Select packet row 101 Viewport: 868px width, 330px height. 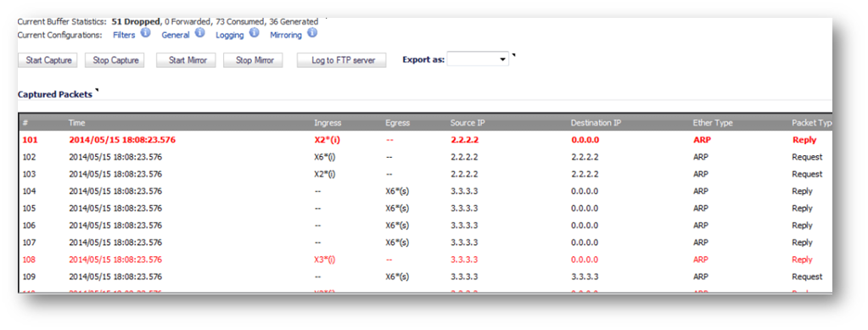coord(425,140)
